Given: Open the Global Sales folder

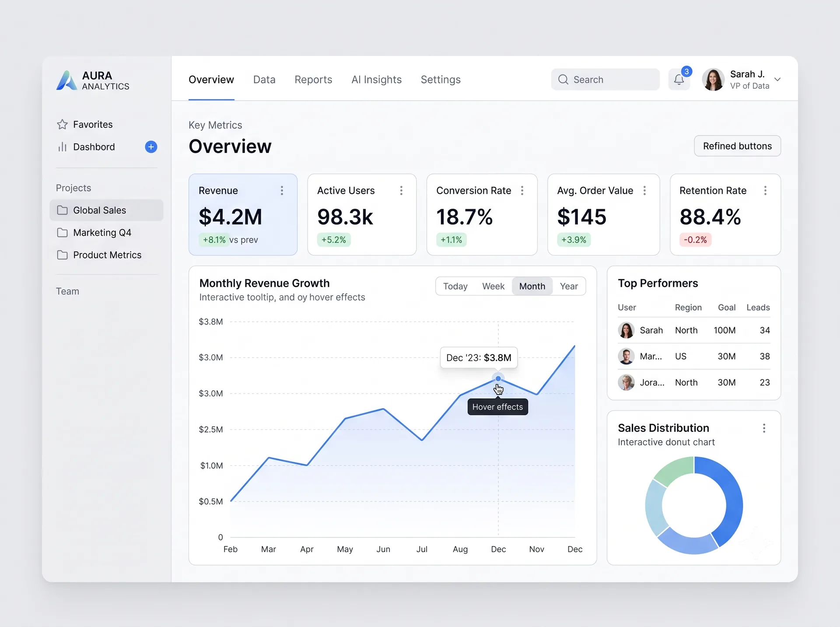Looking at the screenshot, I should 106,210.
